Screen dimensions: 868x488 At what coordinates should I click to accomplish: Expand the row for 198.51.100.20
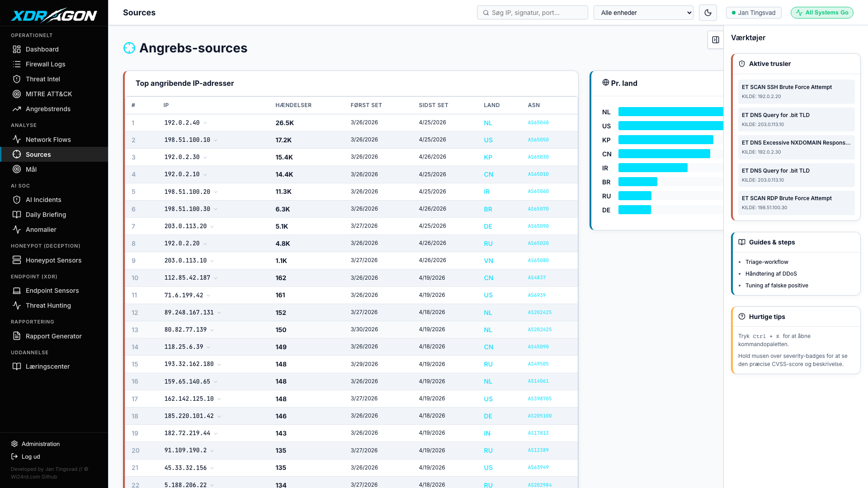pos(216,192)
